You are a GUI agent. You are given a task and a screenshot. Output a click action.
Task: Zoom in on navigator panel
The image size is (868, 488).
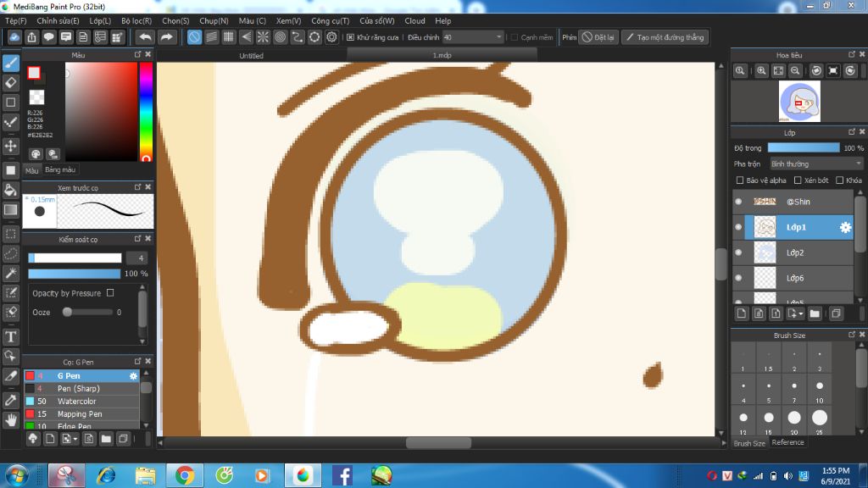click(762, 71)
